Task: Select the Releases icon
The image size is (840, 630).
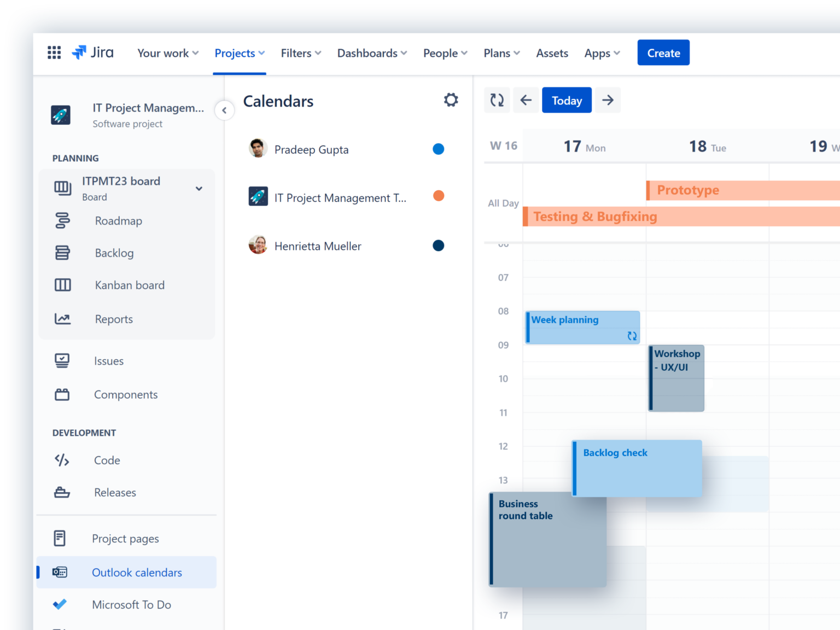Action: [x=62, y=492]
